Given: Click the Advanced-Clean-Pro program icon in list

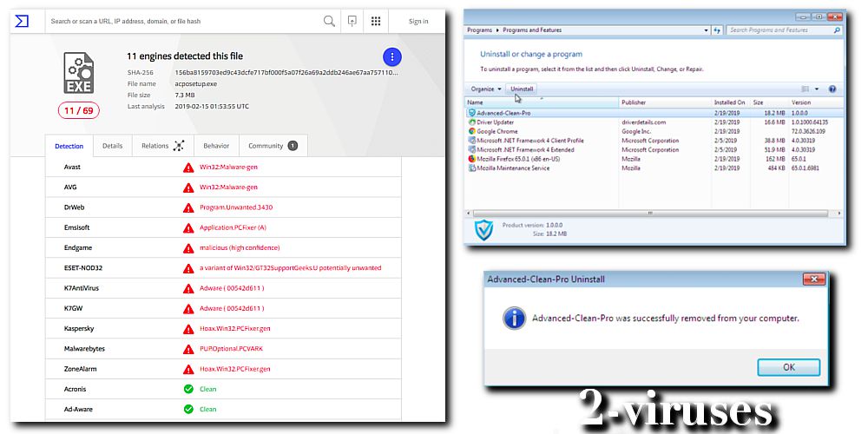Looking at the screenshot, I should pyautogui.click(x=471, y=112).
